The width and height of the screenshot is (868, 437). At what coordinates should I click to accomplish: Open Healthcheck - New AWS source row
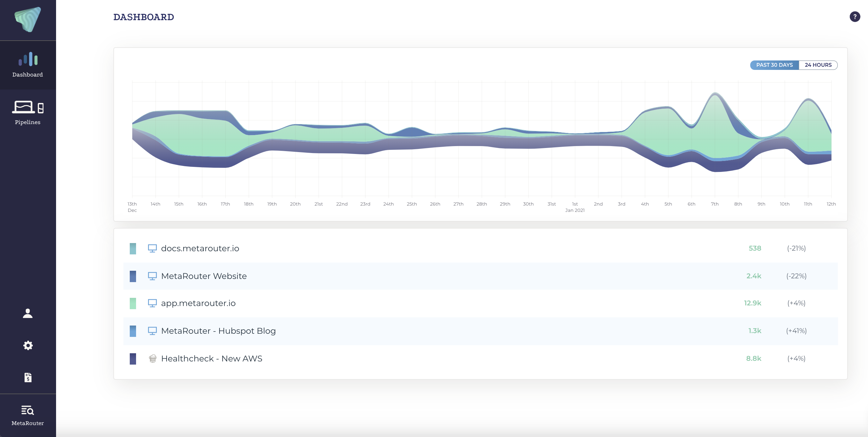481,359
